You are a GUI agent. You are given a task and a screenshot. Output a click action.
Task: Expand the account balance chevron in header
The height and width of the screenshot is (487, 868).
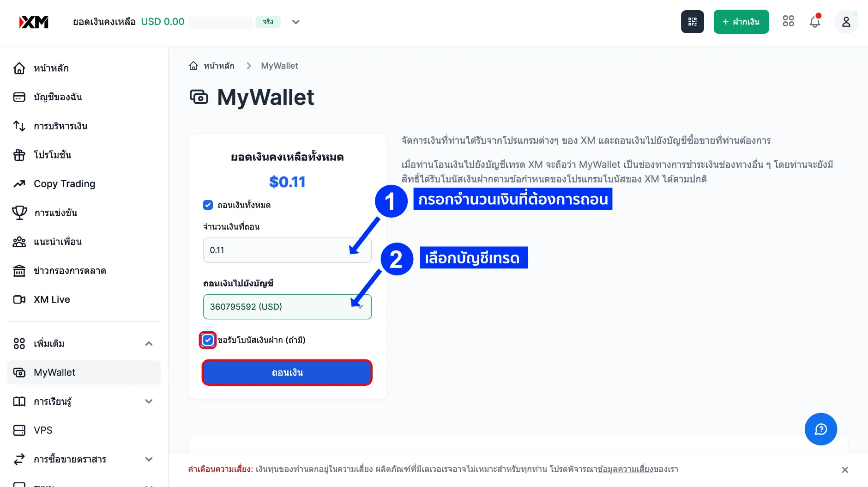coord(296,22)
